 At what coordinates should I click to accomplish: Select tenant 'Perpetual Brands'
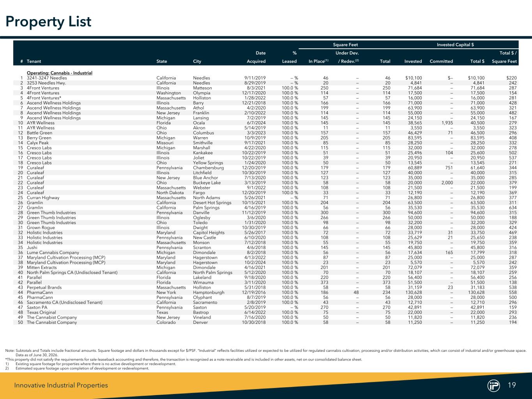[44, 288]
